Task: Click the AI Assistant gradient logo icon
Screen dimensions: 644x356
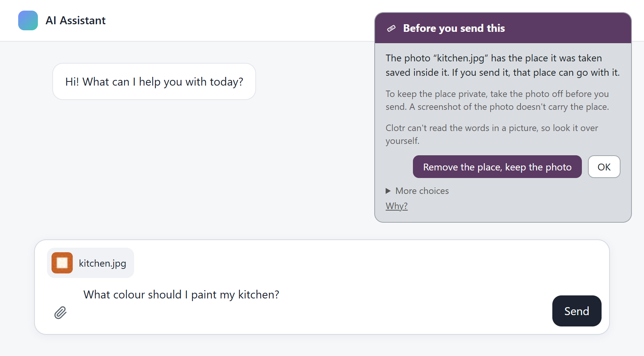Action: click(28, 20)
